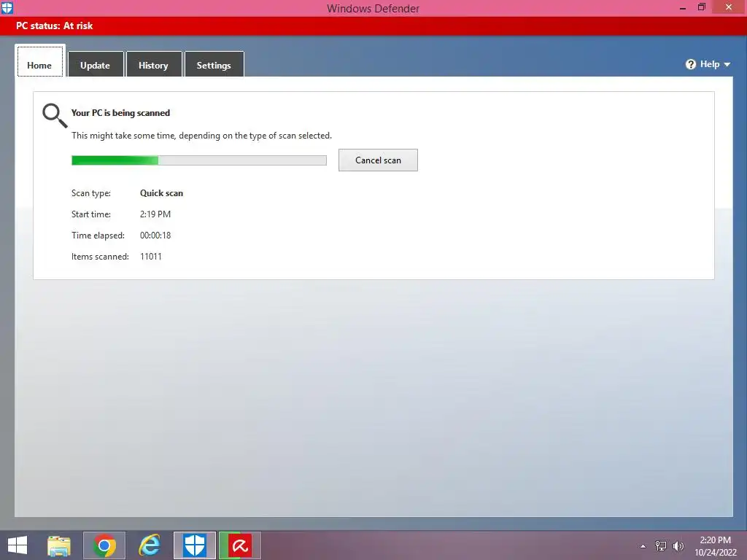Click the 'This might take some time' description
Screen dimensions: 747x560
(201, 136)
